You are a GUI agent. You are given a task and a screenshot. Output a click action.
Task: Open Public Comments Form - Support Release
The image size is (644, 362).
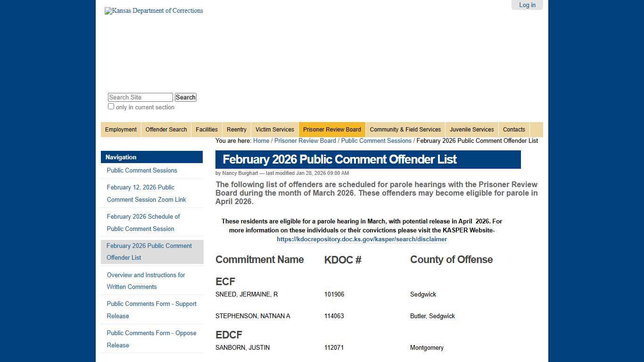coord(151,310)
